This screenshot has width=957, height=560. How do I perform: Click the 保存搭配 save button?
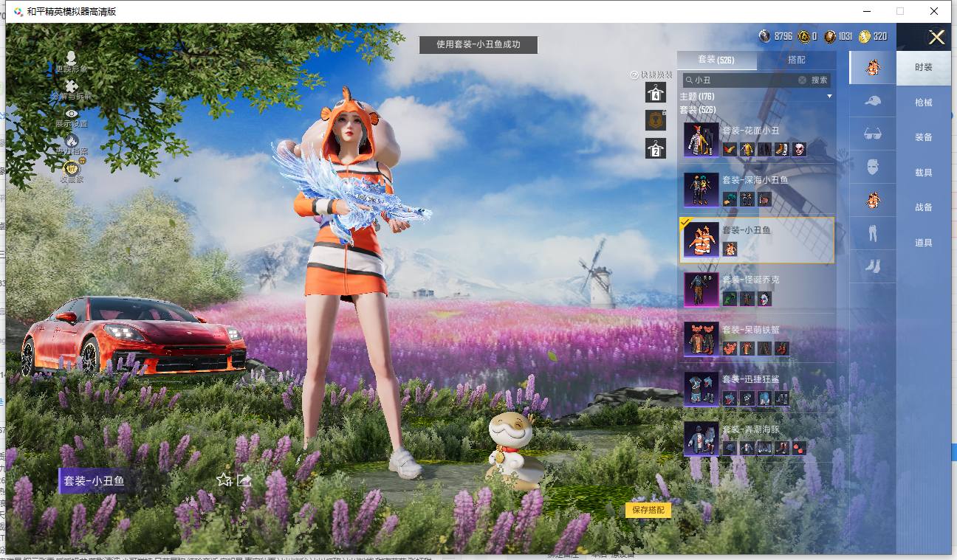[648, 510]
